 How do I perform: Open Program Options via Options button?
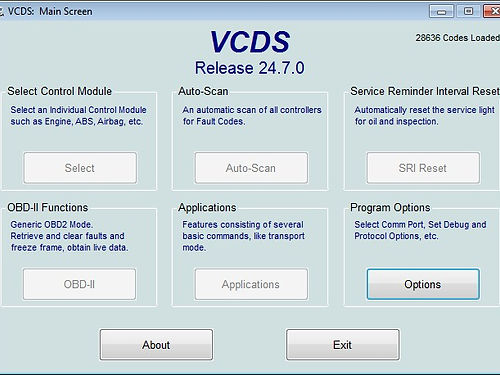[423, 284]
